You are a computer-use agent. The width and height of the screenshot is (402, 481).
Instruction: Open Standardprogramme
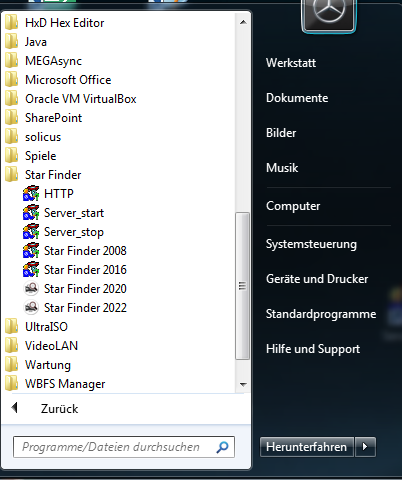click(x=321, y=314)
